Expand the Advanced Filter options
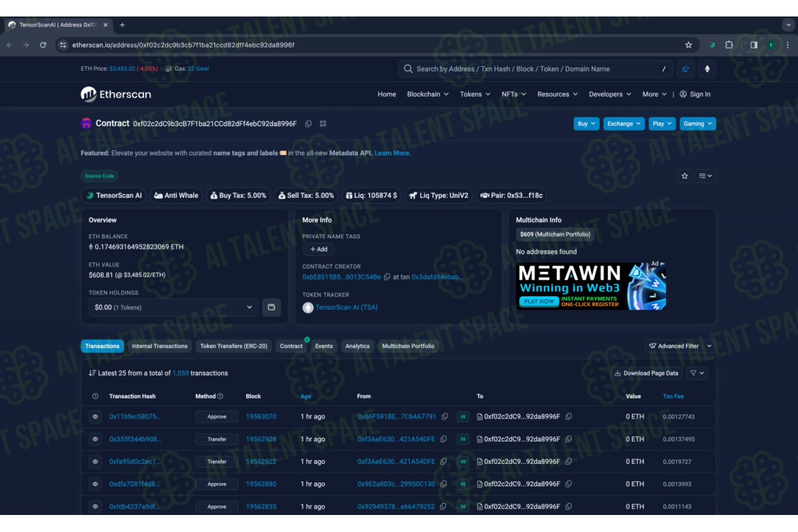 pyautogui.click(x=680, y=346)
